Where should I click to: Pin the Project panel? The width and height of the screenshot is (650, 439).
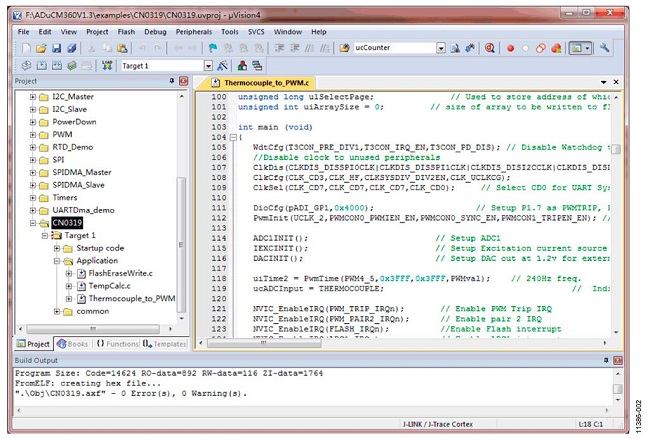171,81
